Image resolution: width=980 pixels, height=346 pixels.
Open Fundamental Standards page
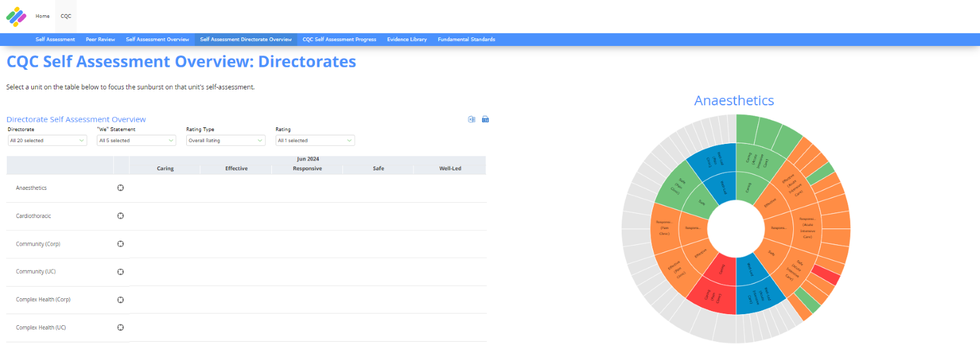point(466,39)
